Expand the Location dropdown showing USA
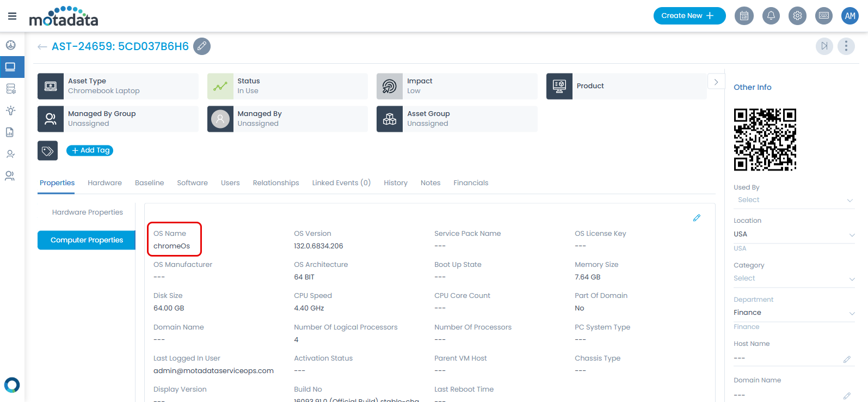Image resolution: width=868 pixels, height=402 pixels. [793, 234]
